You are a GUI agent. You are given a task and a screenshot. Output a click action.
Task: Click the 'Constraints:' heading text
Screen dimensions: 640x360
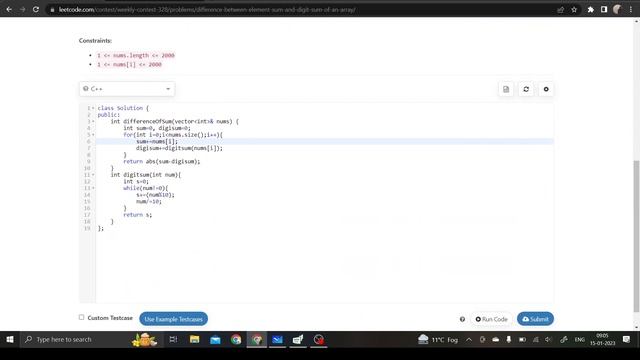(x=95, y=40)
